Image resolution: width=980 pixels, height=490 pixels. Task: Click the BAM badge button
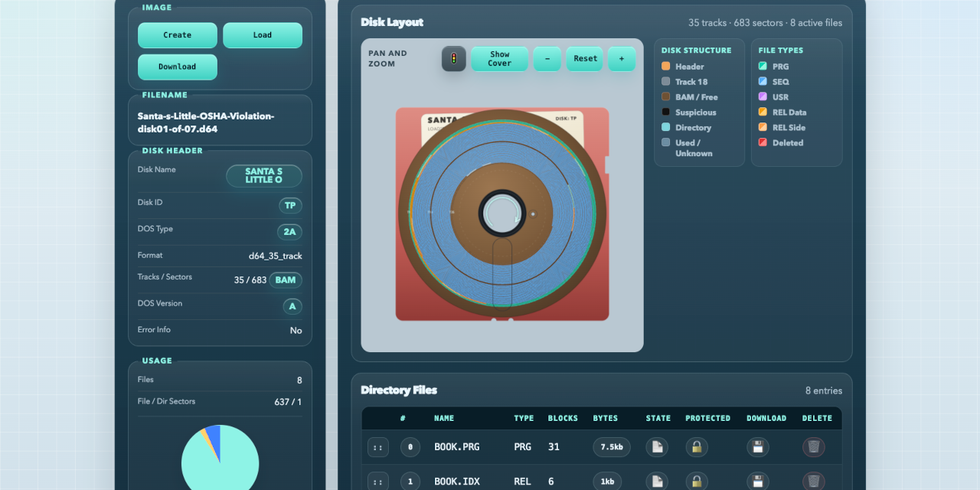pyautogui.click(x=286, y=280)
